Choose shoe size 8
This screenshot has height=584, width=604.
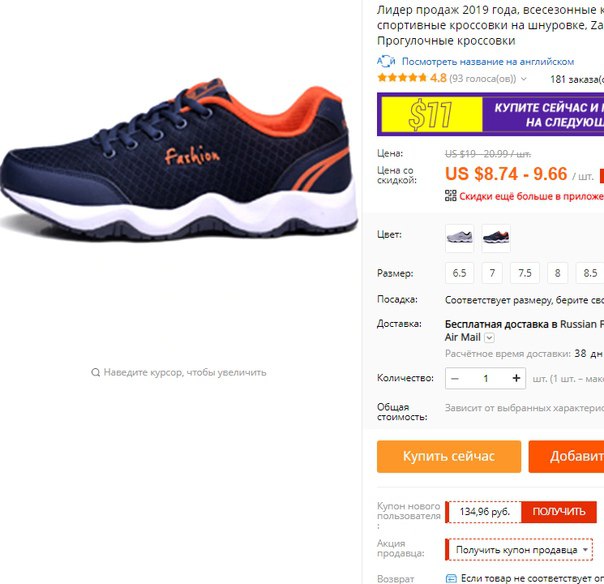coord(557,273)
